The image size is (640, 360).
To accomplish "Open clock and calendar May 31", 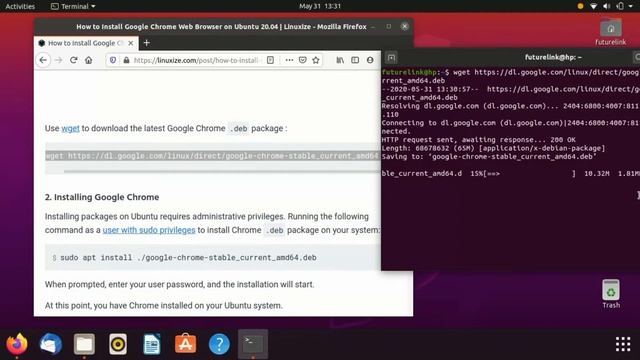I will pos(320,6).
